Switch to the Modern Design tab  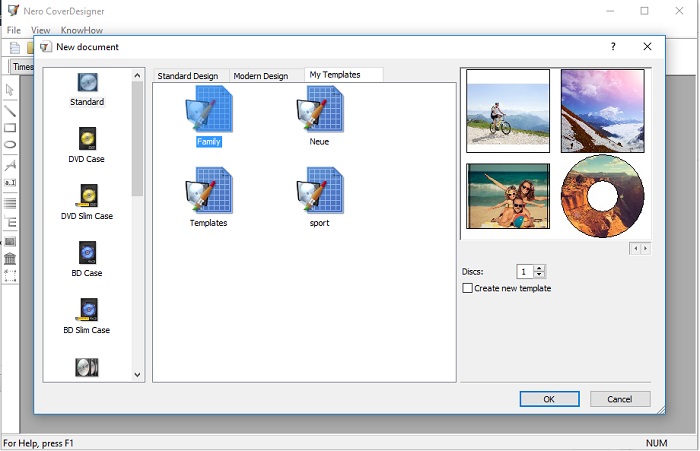(261, 76)
